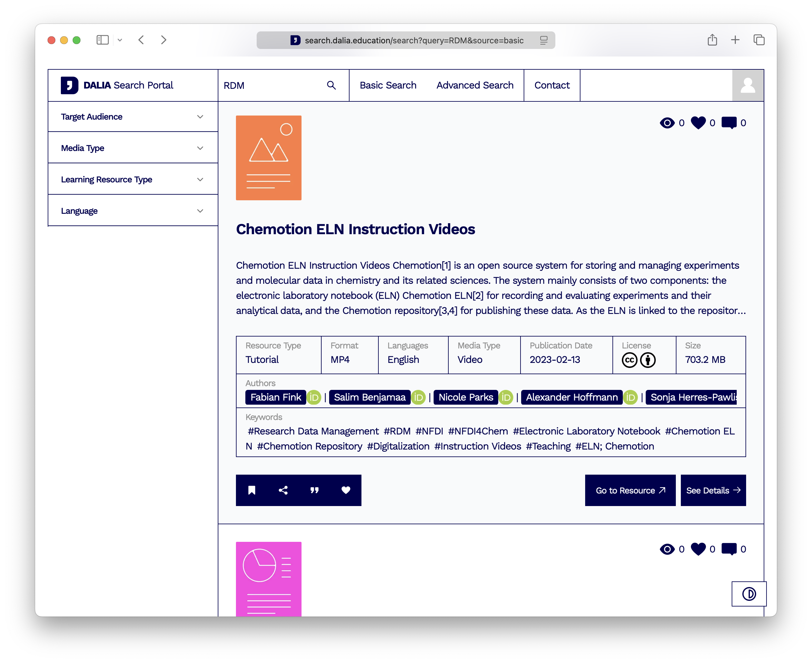Expand the Media Type filter
The image size is (812, 663).
132,148
